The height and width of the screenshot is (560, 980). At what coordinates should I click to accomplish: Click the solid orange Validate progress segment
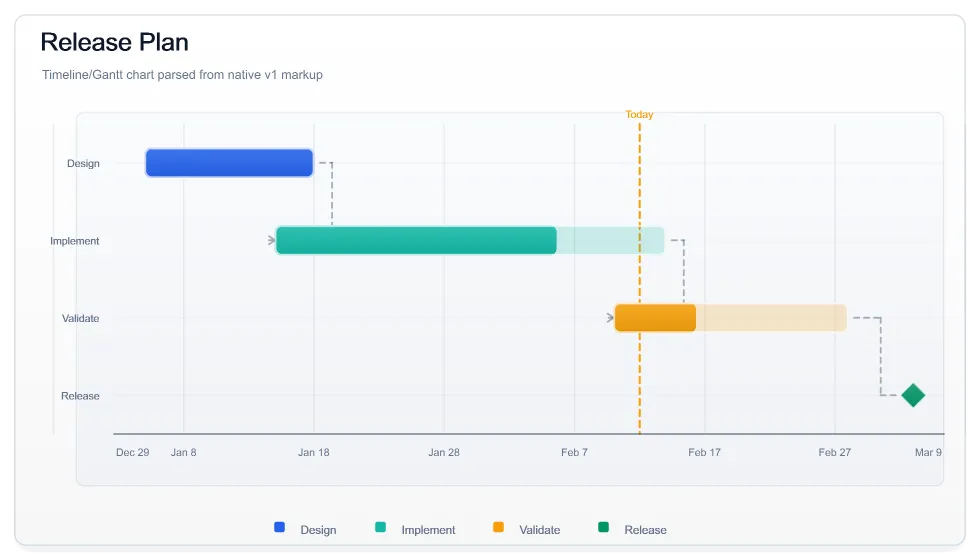pyautogui.click(x=656, y=318)
